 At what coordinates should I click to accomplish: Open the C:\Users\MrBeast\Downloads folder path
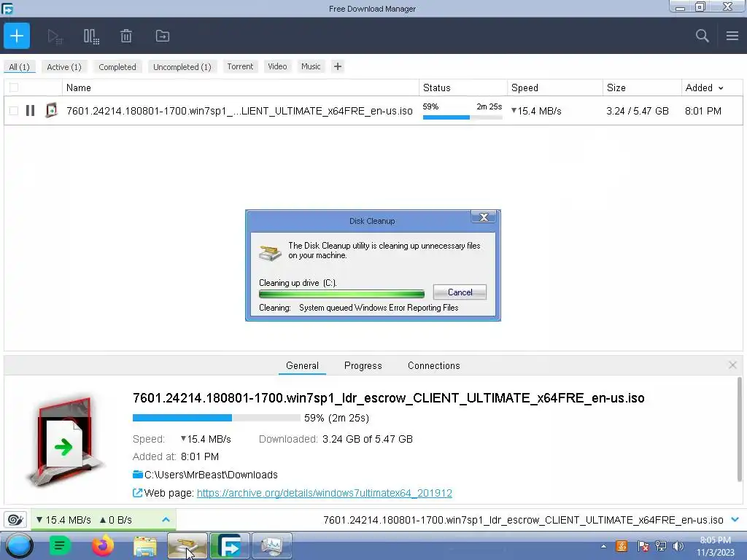(x=211, y=475)
